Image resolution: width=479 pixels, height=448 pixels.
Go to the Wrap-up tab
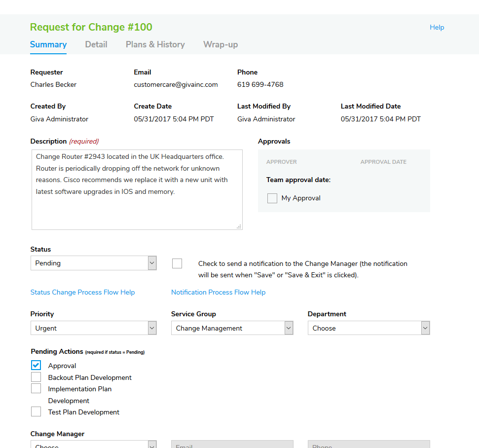tap(221, 44)
